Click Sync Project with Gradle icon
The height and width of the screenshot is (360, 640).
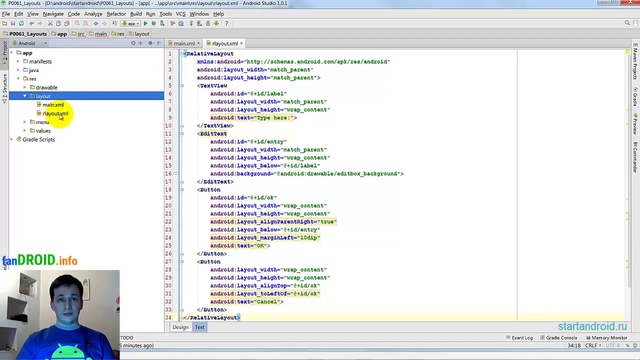tap(191, 24)
